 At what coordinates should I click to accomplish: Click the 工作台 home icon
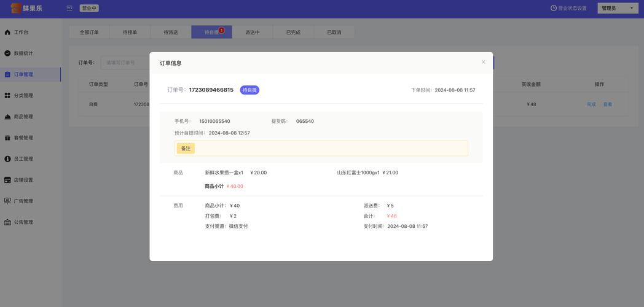[7, 32]
